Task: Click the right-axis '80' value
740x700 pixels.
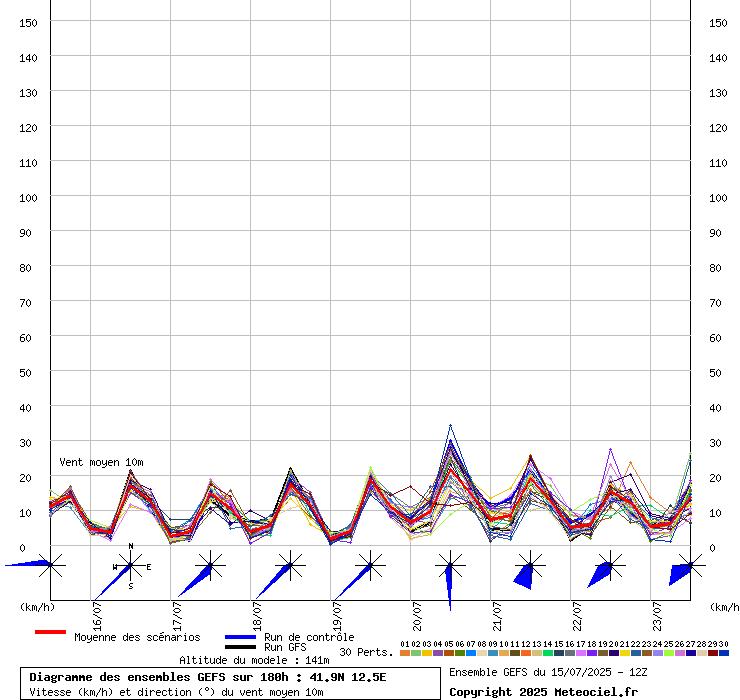Action: coord(715,268)
